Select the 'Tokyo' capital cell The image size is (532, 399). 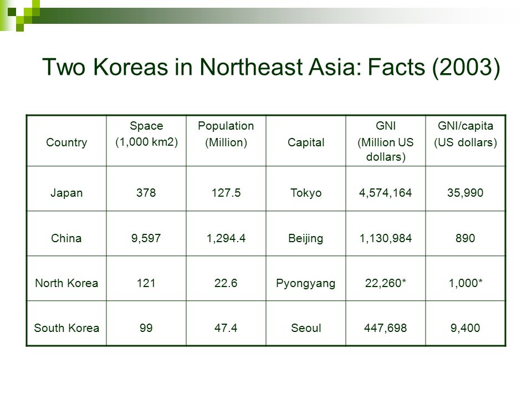[306, 188]
